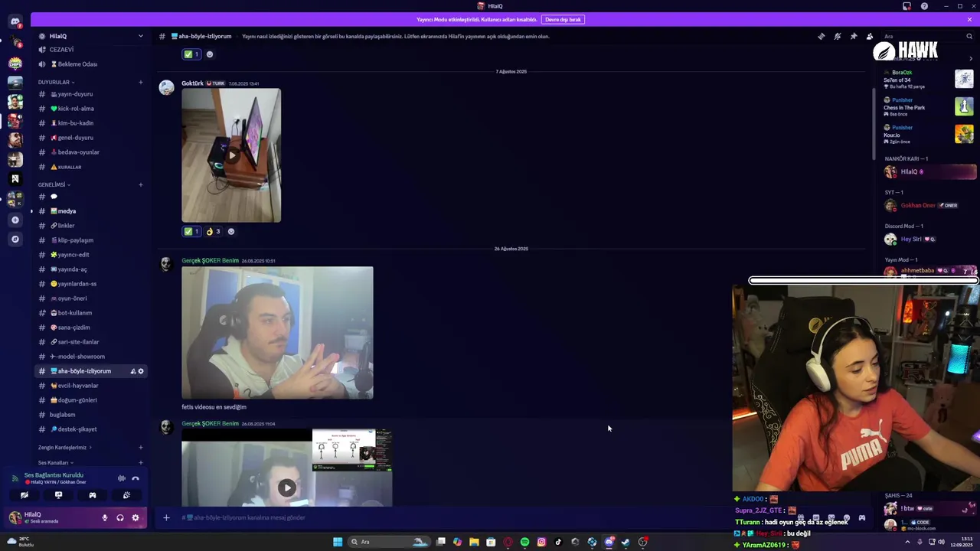Click the Chess In The Park activity
Screen dimensions: 980x551
[x=928, y=107]
